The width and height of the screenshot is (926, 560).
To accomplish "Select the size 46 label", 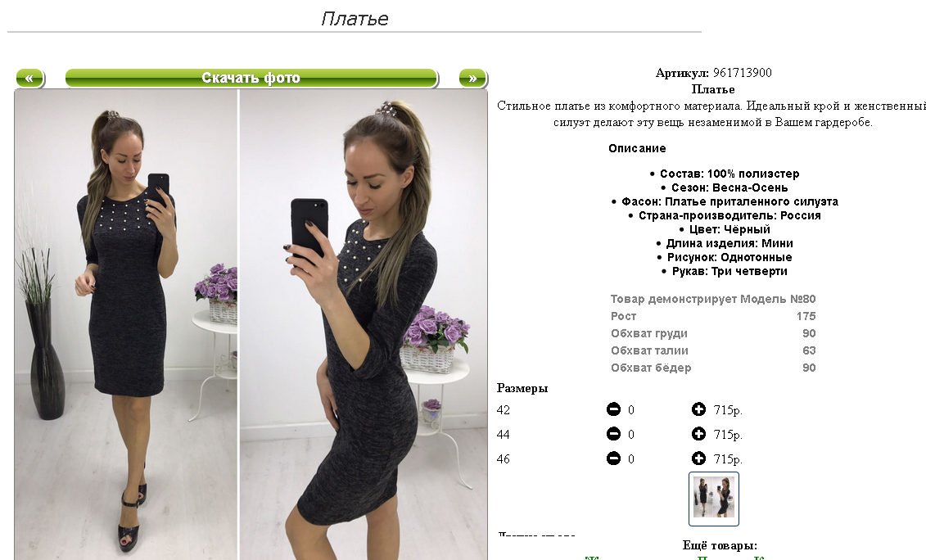I will [x=504, y=459].
